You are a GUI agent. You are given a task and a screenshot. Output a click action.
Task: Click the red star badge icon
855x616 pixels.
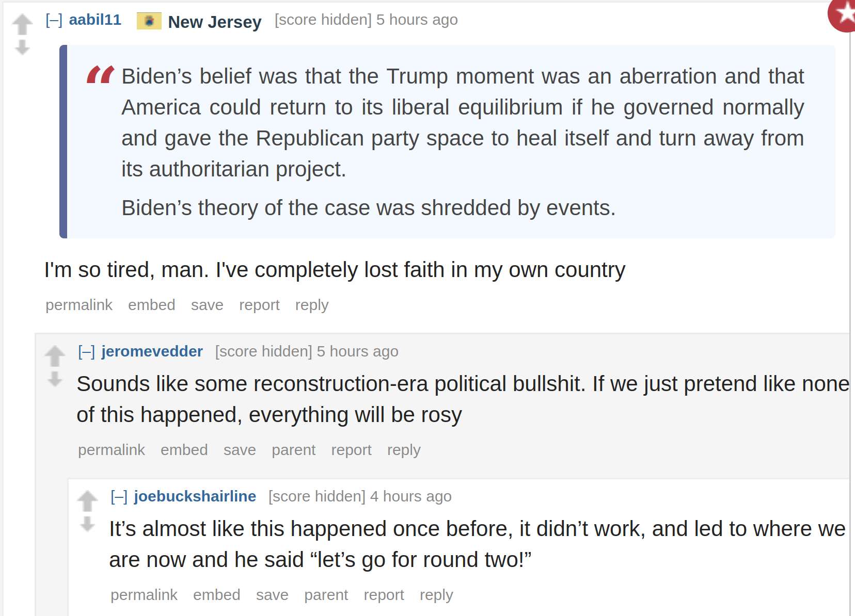[843, 14]
